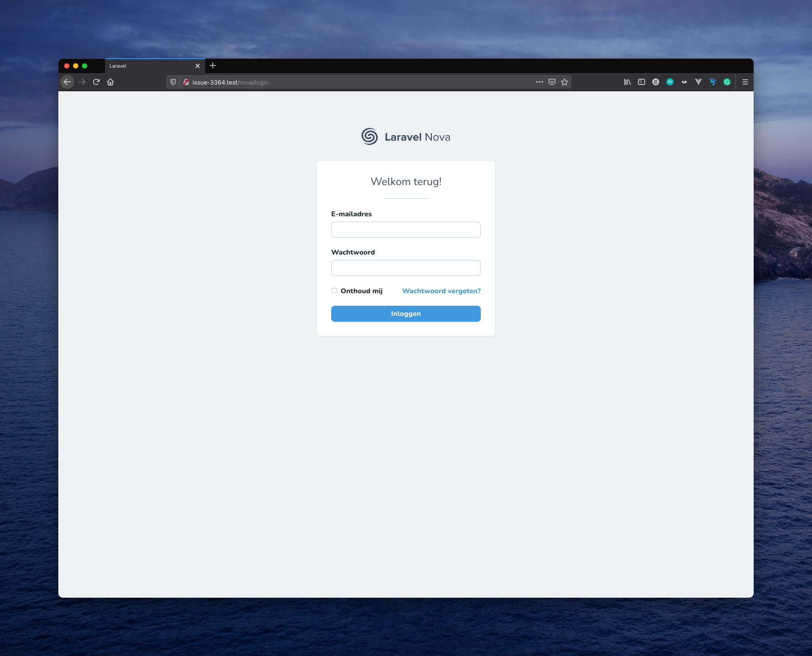Open the Firefox hamburger menu

click(x=744, y=82)
